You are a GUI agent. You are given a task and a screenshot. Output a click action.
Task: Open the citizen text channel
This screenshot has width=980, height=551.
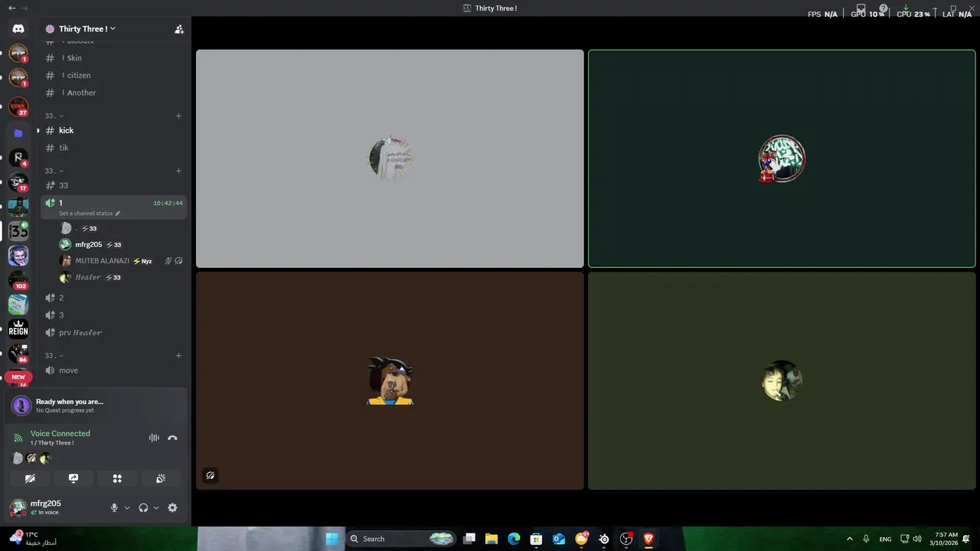click(x=113, y=75)
